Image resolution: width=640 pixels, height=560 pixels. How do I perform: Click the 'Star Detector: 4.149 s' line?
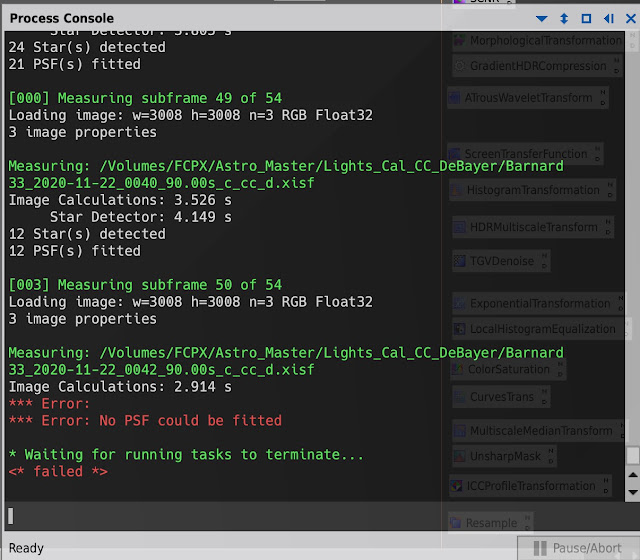141,217
